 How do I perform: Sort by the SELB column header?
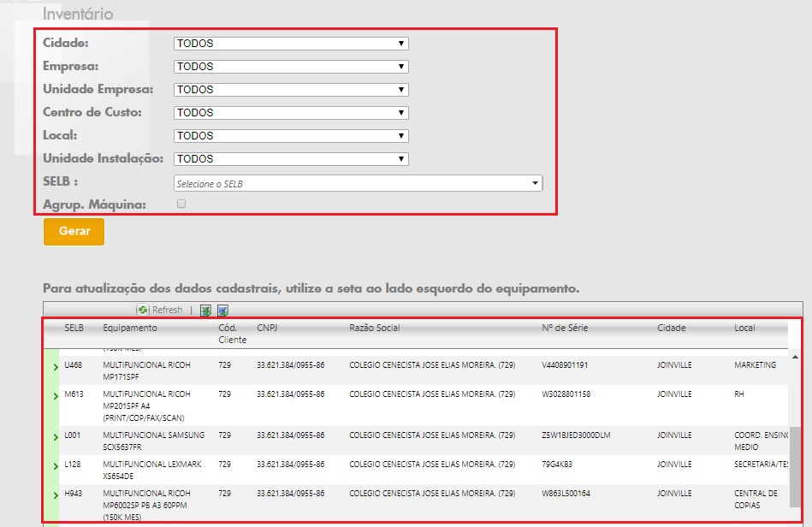pyautogui.click(x=74, y=328)
